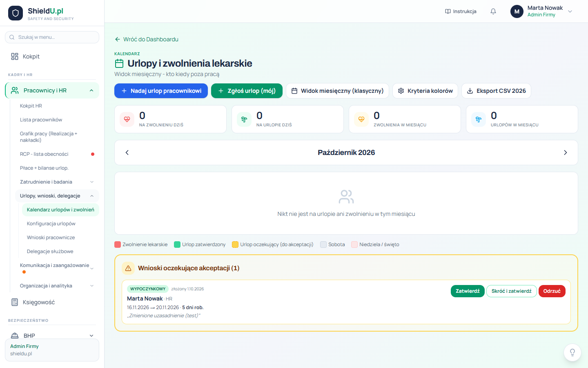This screenshot has height=368, width=588.
Task: Click the Pracownicy i HR people icon
Action: 15,90
